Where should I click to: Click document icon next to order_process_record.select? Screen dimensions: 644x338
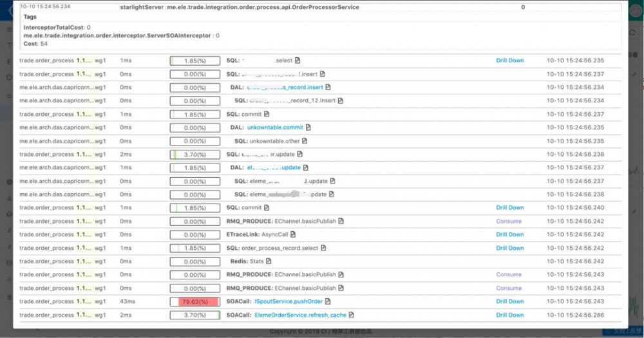pos(323,248)
